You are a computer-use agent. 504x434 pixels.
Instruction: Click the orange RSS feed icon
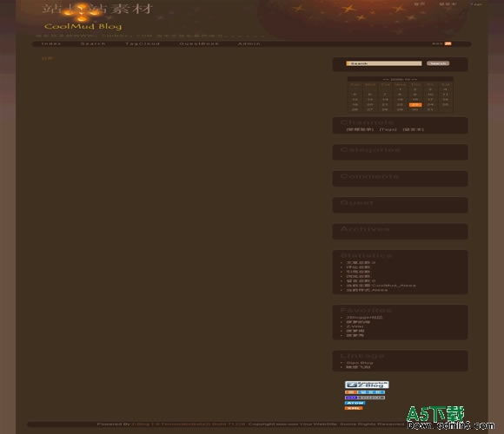tap(448, 43)
